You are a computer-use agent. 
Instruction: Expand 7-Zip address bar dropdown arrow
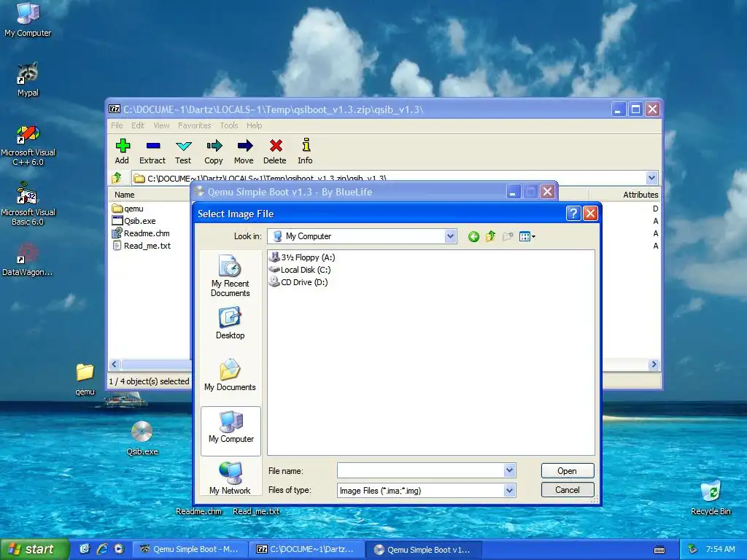(x=651, y=178)
